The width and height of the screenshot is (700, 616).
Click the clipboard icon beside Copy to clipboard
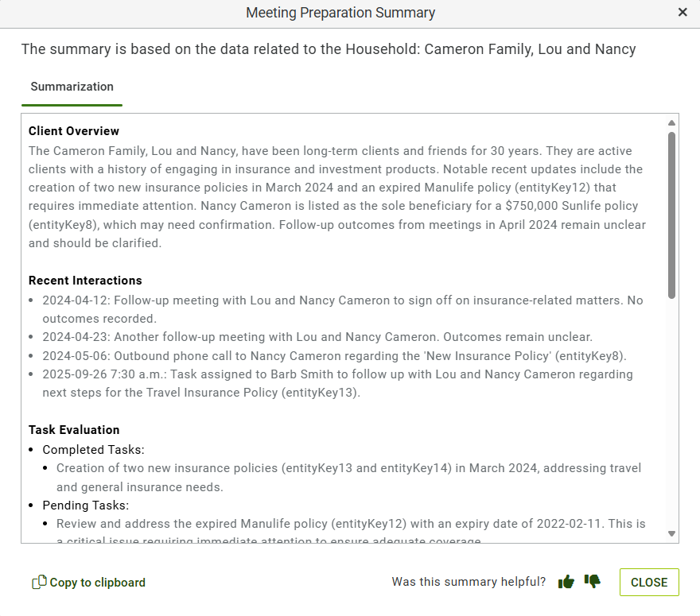tap(39, 582)
